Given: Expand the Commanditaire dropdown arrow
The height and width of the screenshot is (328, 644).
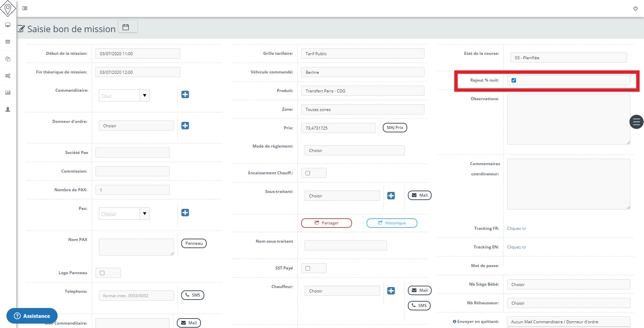Looking at the screenshot, I should [145, 95].
